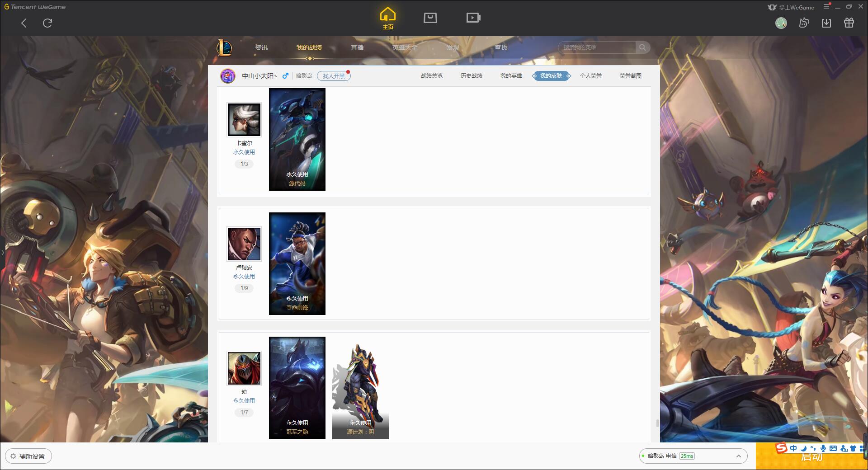Toggle Sogou 中 Chinese input mode

(x=793, y=448)
